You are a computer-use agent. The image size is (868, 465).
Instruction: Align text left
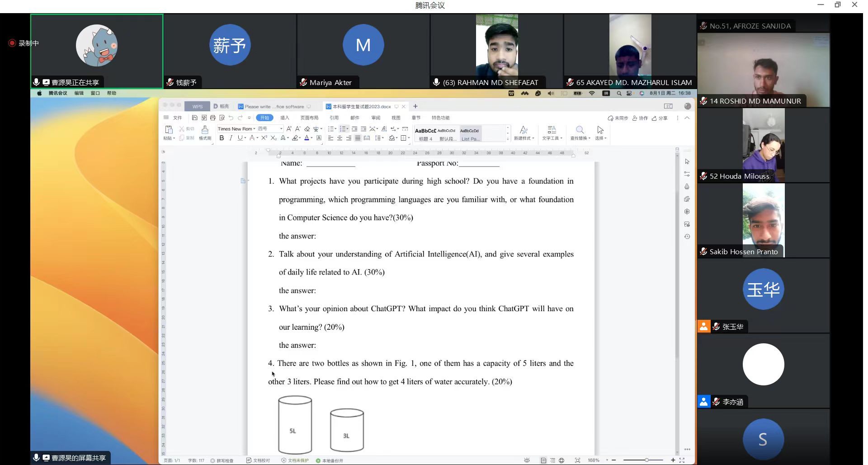tap(330, 138)
